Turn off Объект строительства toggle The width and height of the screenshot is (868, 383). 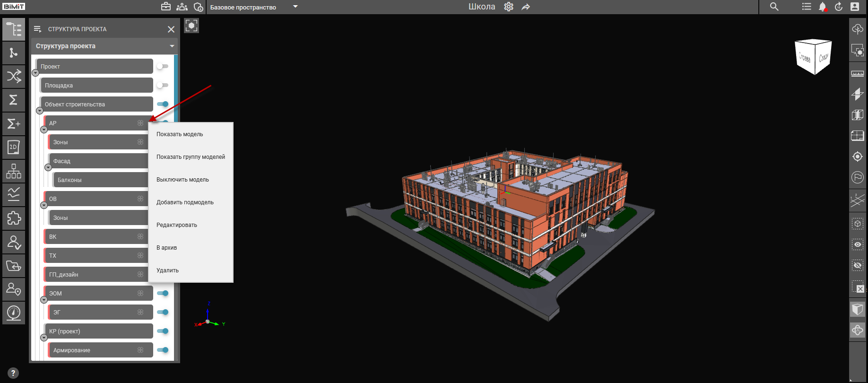pyautogui.click(x=163, y=104)
